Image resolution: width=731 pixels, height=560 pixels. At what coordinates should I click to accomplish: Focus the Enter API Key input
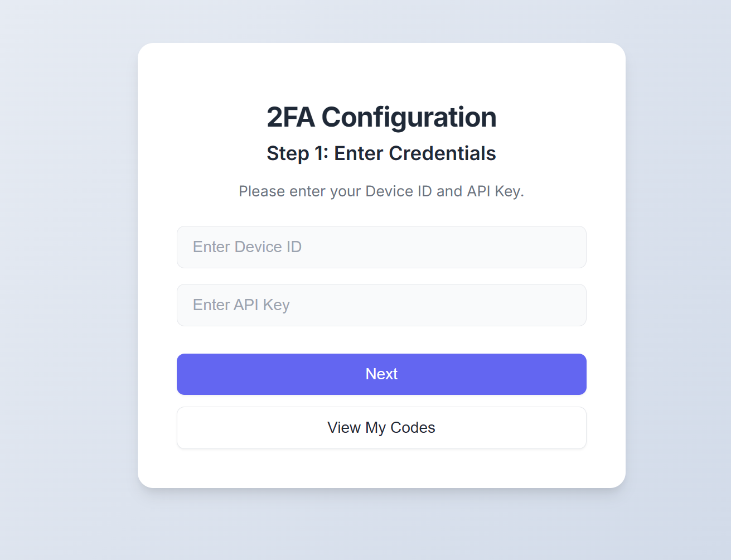click(x=381, y=305)
